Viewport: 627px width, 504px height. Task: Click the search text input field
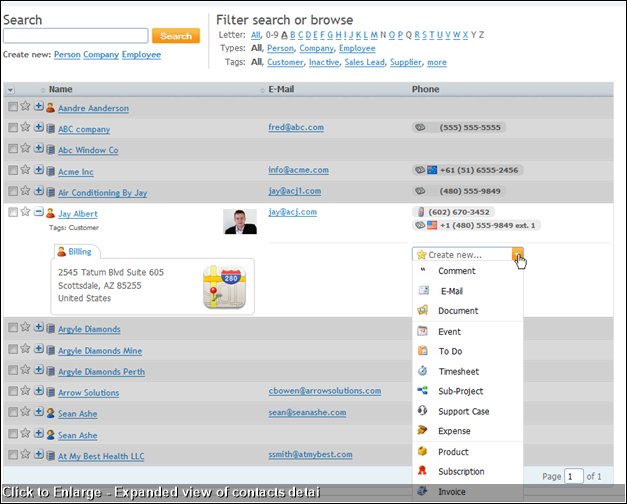click(x=76, y=36)
